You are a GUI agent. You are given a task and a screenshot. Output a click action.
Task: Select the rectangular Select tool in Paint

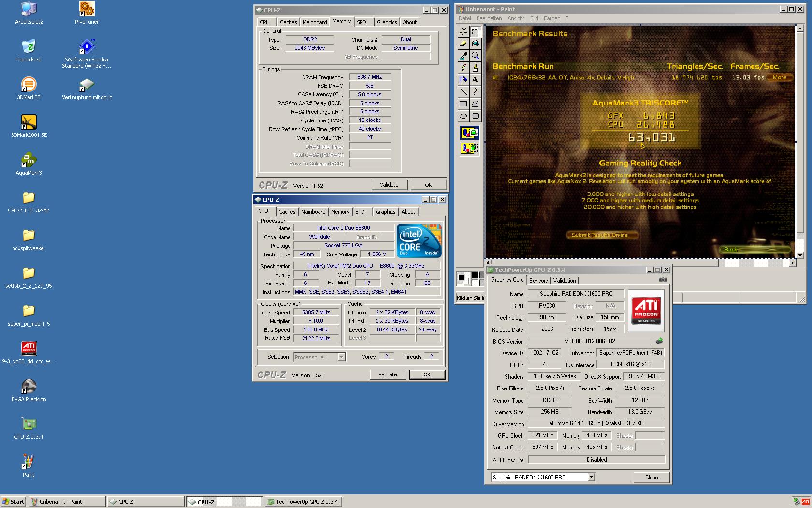475,31
